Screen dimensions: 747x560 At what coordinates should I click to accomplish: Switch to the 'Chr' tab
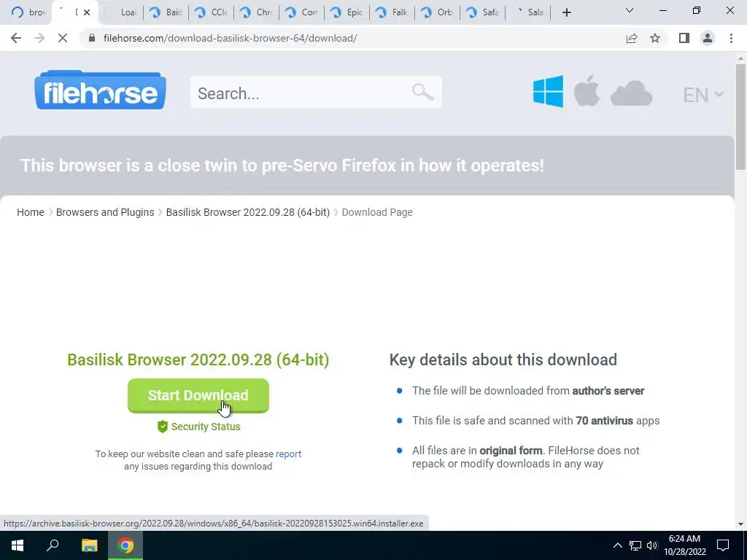(x=256, y=12)
